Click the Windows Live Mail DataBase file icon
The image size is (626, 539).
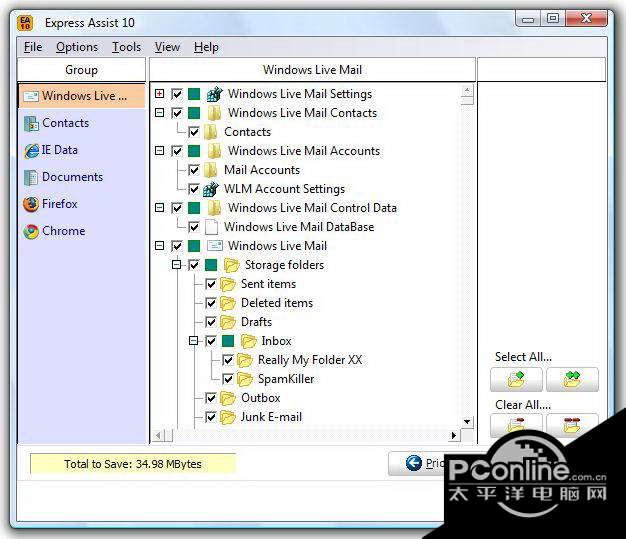[211, 227]
